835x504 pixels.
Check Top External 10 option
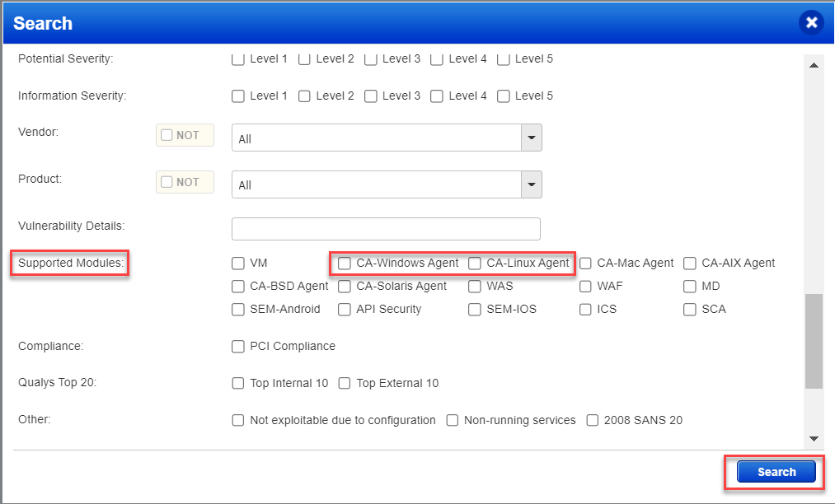click(x=345, y=383)
